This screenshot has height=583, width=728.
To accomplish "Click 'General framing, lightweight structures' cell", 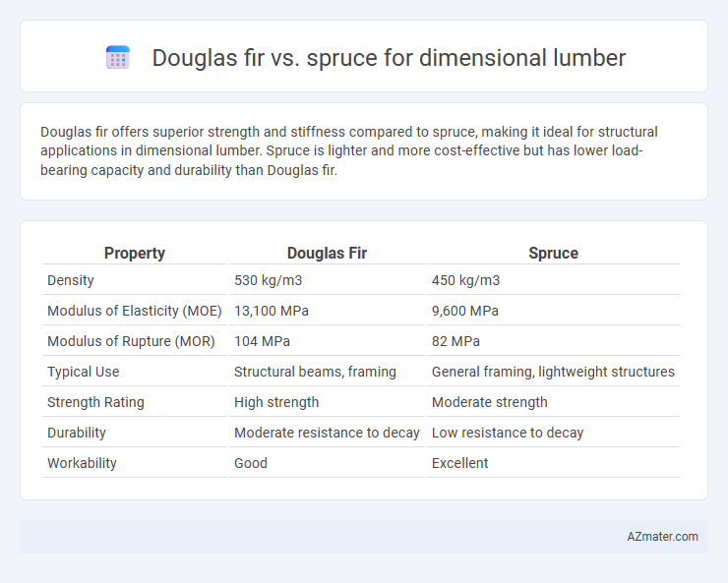I will point(553,372).
